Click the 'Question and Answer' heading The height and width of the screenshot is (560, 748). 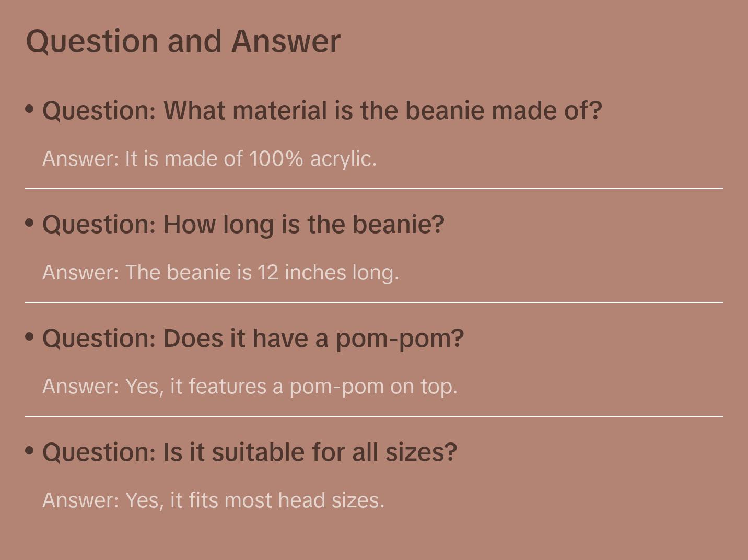pos(183,41)
